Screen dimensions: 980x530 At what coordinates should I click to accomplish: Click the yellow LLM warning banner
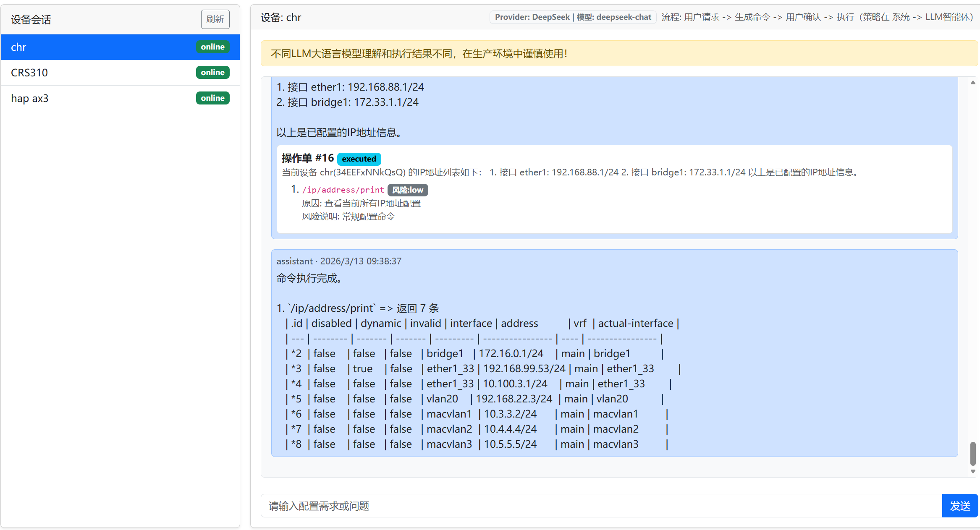[x=619, y=54]
